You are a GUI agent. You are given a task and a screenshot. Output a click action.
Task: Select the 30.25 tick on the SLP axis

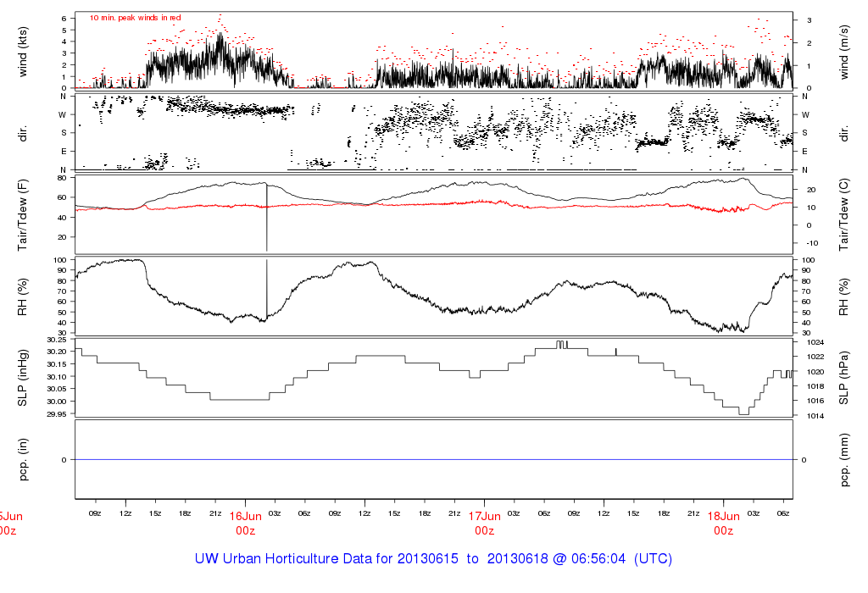coord(58,340)
